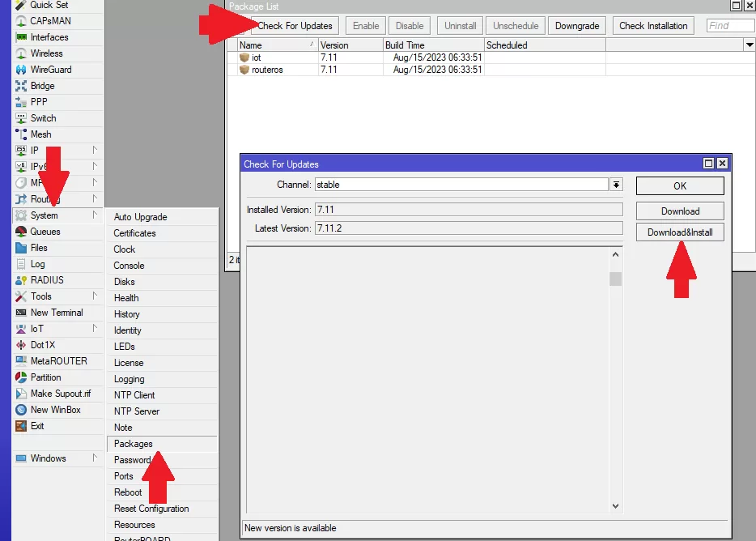The image size is (756, 541).
Task: Open NTP Client menu entry
Action: (x=162, y=395)
